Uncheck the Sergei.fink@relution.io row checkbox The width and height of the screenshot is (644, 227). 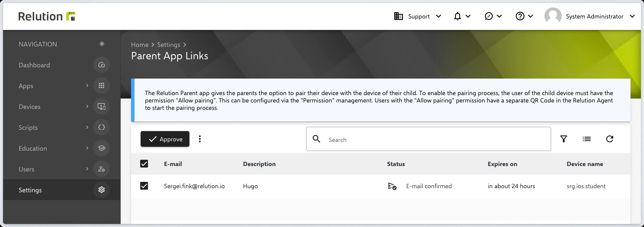coord(144,186)
